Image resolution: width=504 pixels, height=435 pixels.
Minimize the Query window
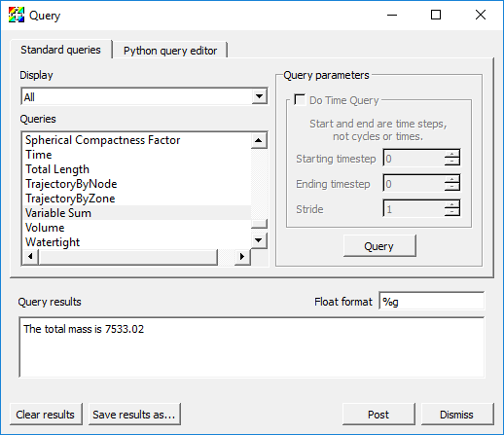392,15
